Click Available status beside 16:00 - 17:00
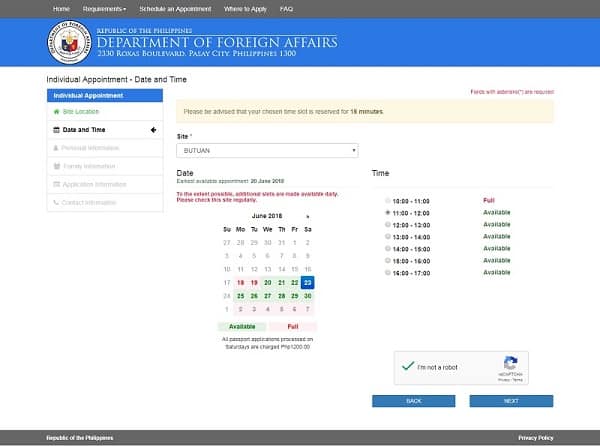 click(497, 272)
